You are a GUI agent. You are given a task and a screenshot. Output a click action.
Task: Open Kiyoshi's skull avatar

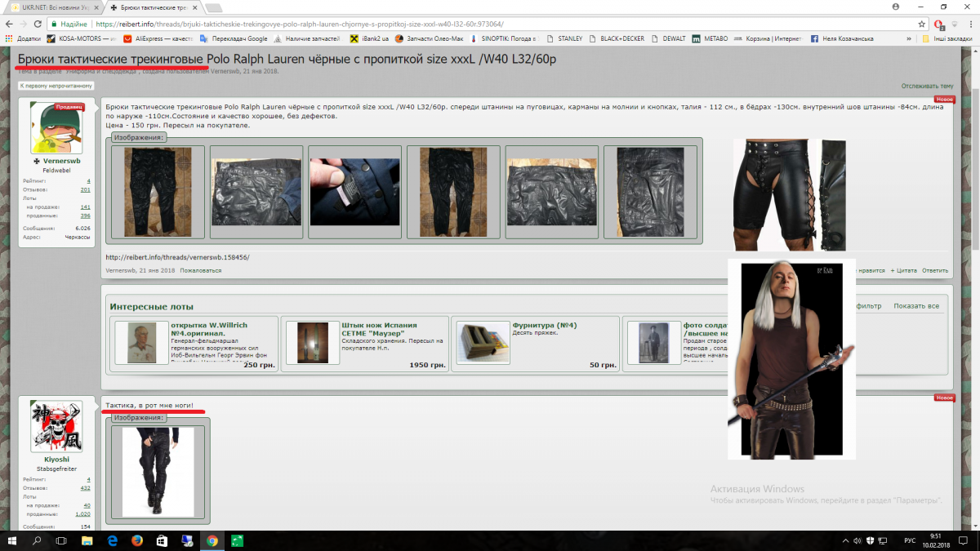click(56, 426)
